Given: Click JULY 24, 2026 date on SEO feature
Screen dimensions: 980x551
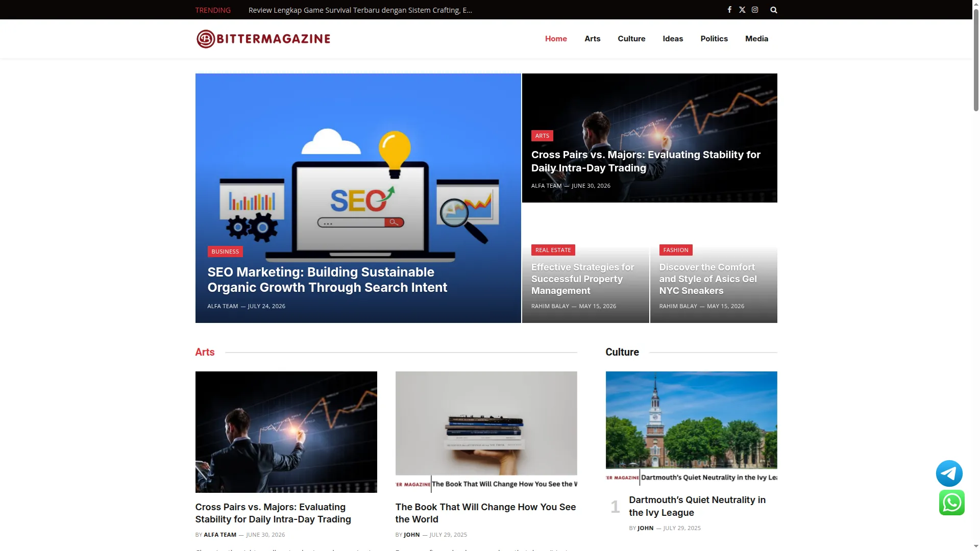Looking at the screenshot, I should [x=266, y=306].
